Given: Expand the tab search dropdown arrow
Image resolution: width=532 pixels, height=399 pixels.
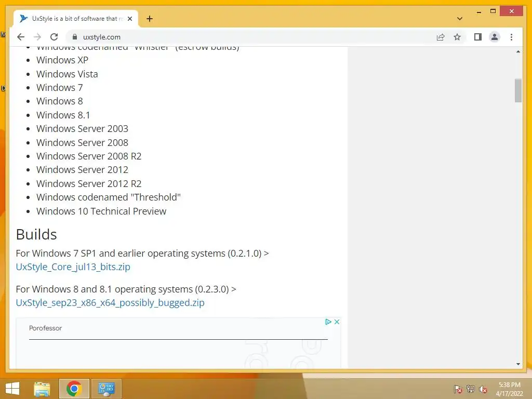Looking at the screenshot, I should [460, 19].
